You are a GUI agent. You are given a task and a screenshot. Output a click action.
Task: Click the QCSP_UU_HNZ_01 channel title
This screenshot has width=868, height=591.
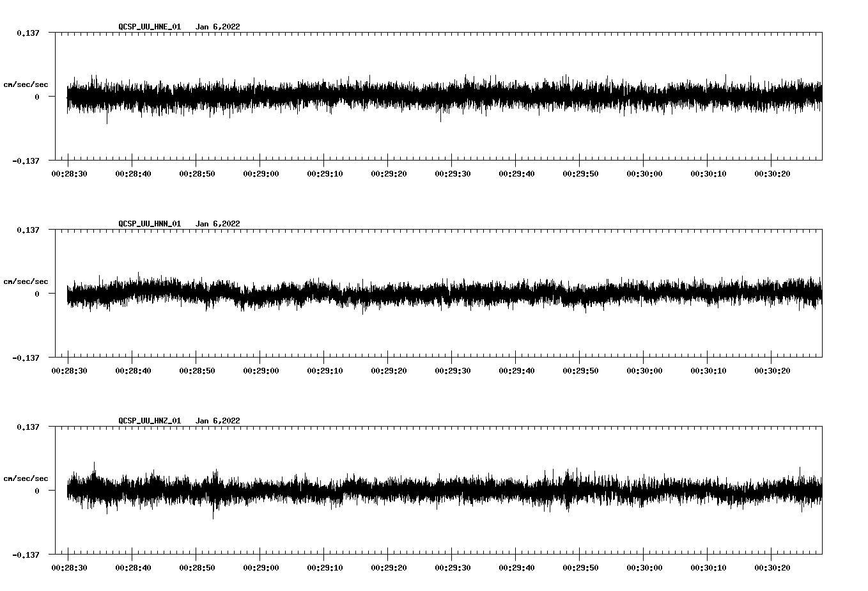(x=150, y=421)
